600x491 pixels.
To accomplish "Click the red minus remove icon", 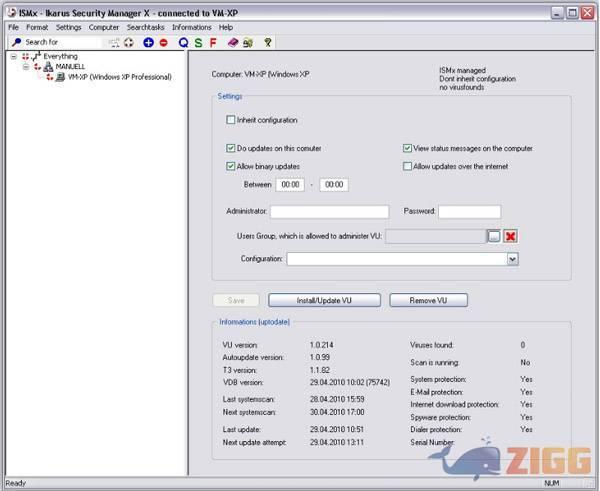I will pyautogui.click(x=163, y=42).
